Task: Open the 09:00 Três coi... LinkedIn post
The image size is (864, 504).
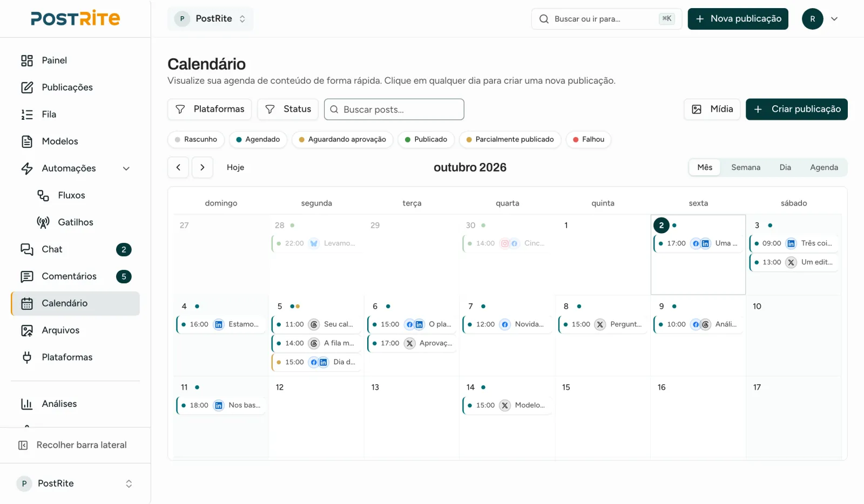Action: click(x=794, y=243)
